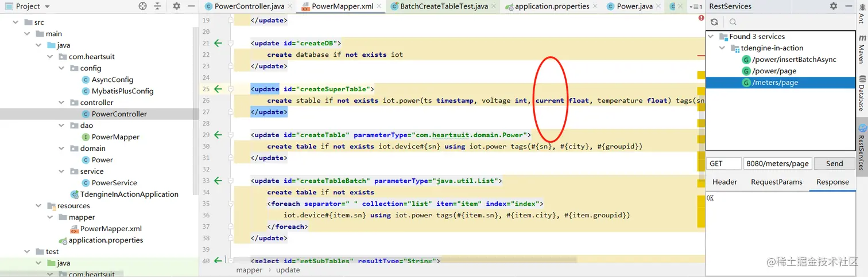The width and height of the screenshot is (868, 277).
Task: Collapse the domain package
Action: 61,149
